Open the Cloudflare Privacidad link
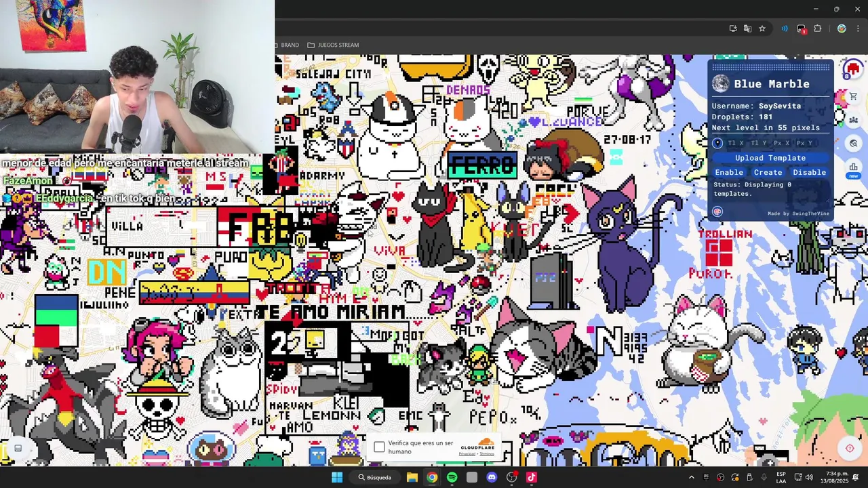 pyautogui.click(x=467, y=454)
